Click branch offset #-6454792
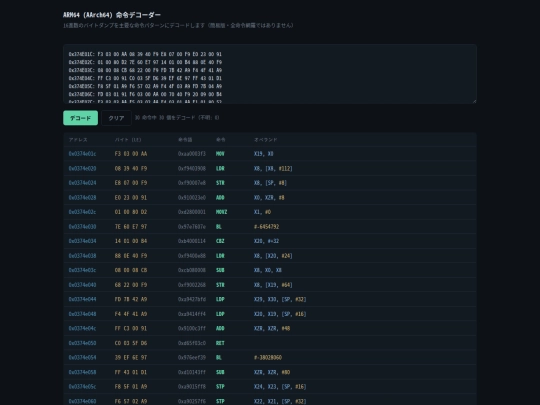The height and width of the screenshot is (405, 540). [267, 227]
